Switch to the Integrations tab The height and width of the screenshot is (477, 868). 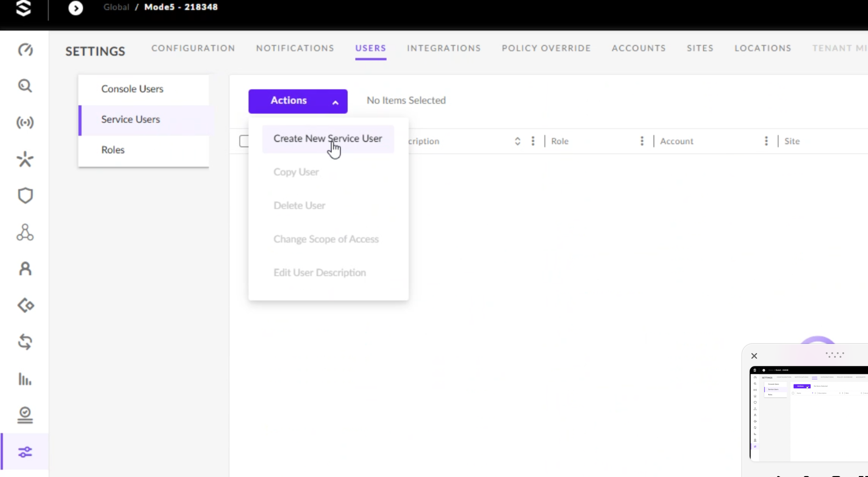tap(444, 48)
